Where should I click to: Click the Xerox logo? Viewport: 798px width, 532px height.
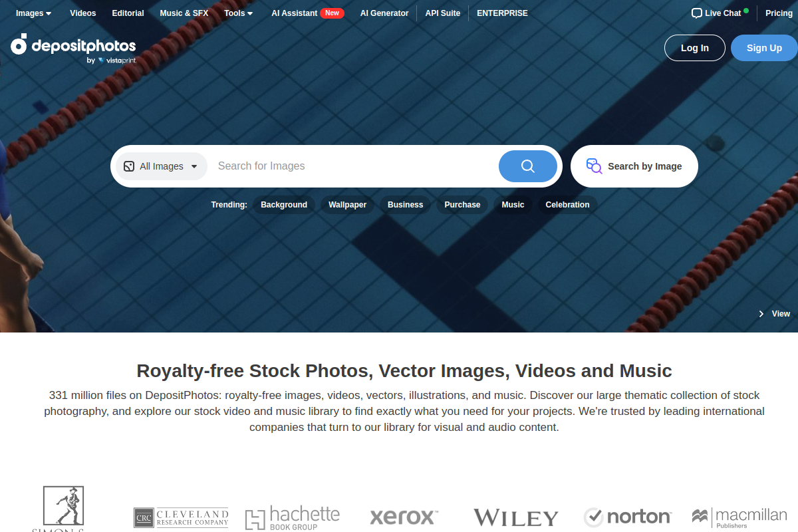[x=404, y=517]
